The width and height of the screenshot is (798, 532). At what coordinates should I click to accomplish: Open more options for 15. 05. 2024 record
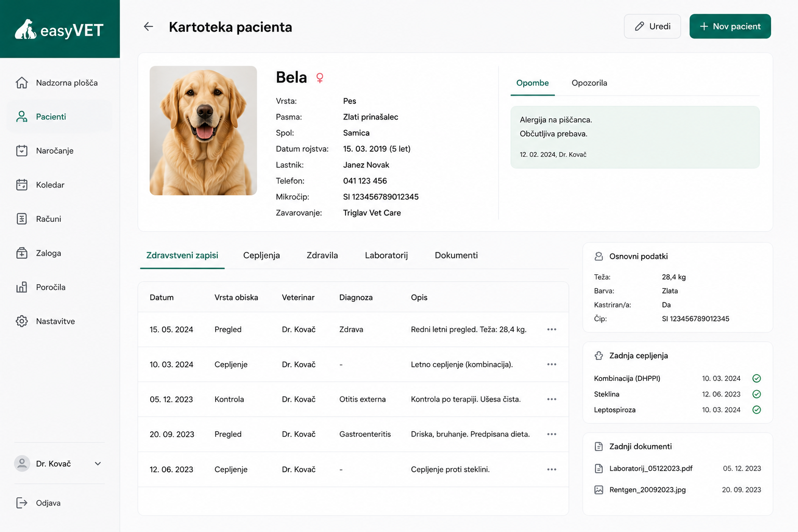coord(552,329)
